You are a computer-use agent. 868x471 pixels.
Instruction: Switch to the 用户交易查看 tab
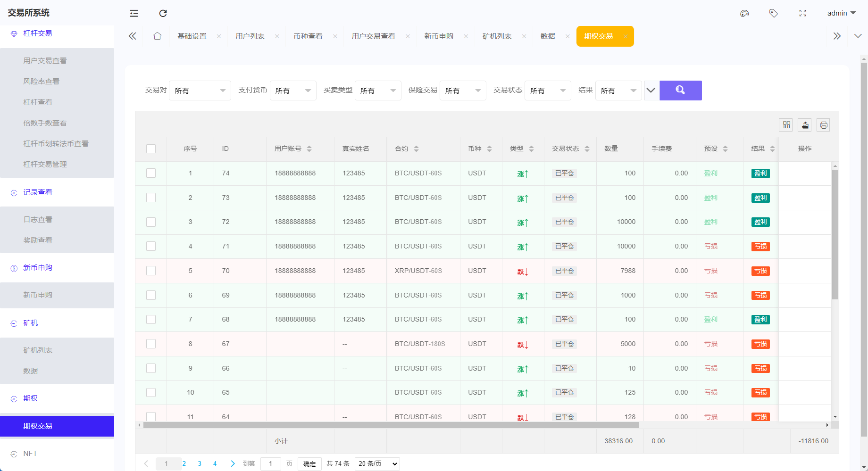373,36
